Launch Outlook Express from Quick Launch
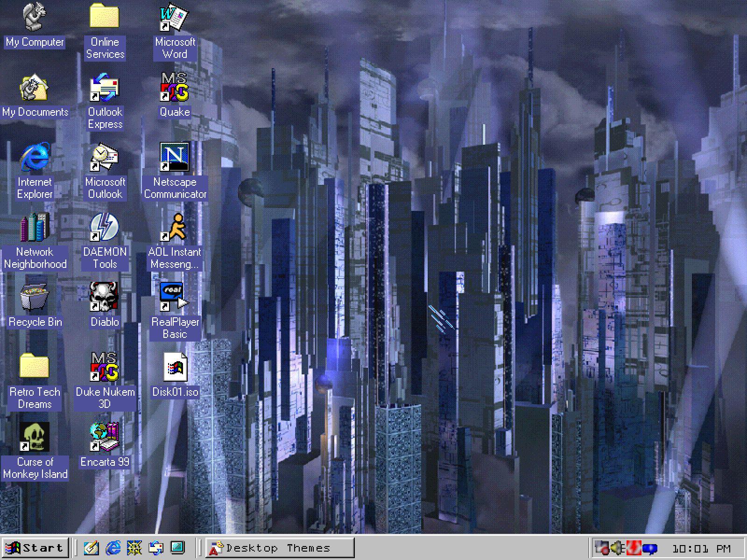 [156, 547]
